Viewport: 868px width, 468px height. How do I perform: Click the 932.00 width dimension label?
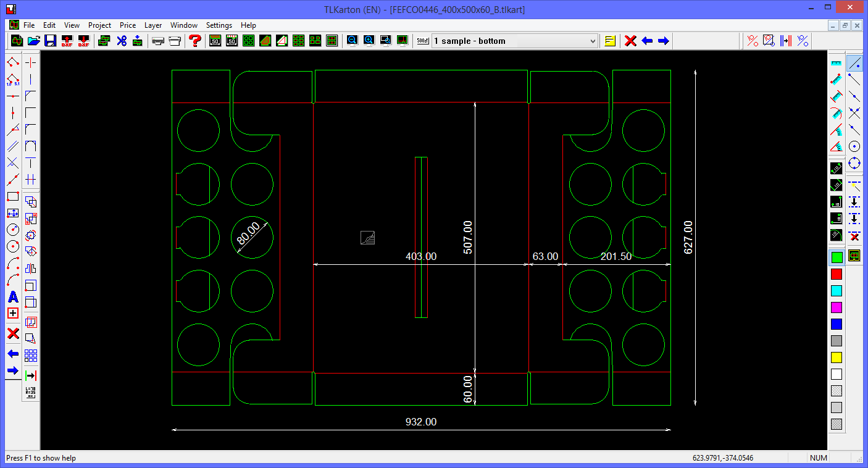pos(421,422)
